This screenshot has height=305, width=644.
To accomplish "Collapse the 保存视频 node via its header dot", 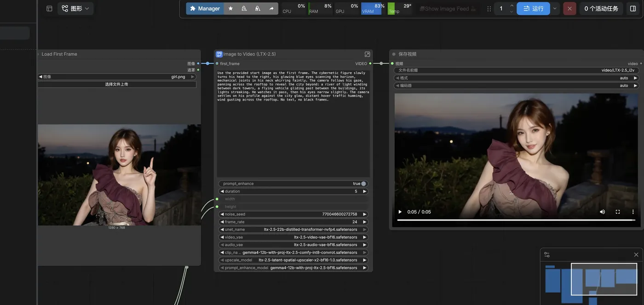I will (394, 54).
